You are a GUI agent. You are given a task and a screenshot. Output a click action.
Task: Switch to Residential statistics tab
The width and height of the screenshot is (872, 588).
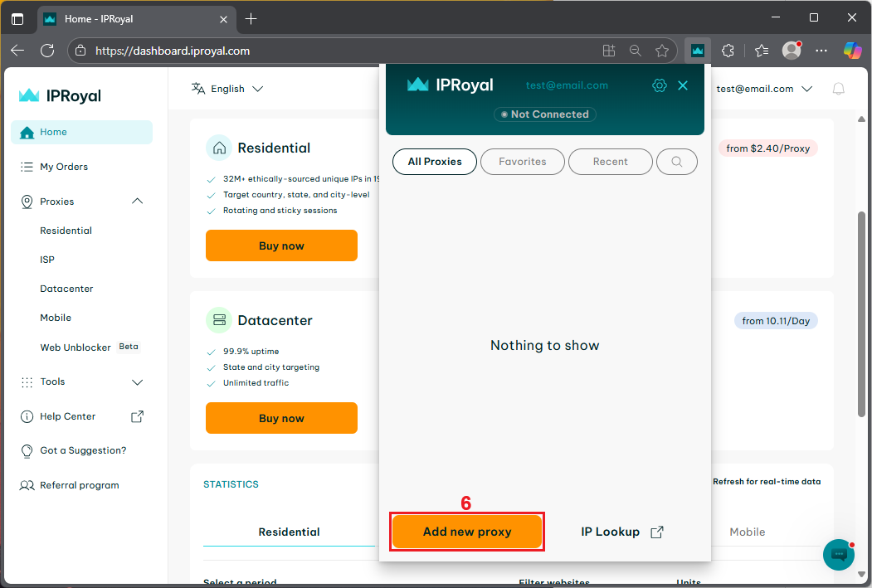(290, 532)
